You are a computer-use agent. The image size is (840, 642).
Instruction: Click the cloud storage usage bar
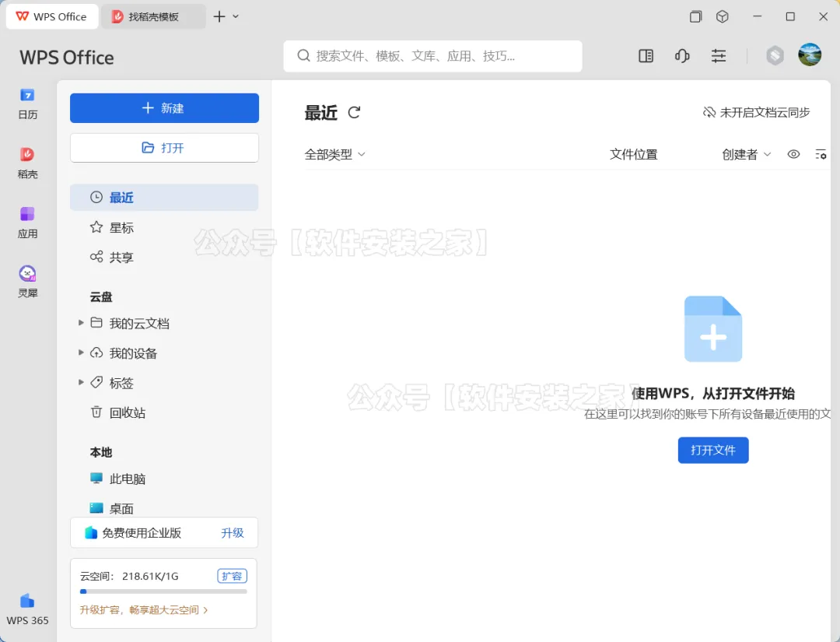pos(163,591)
